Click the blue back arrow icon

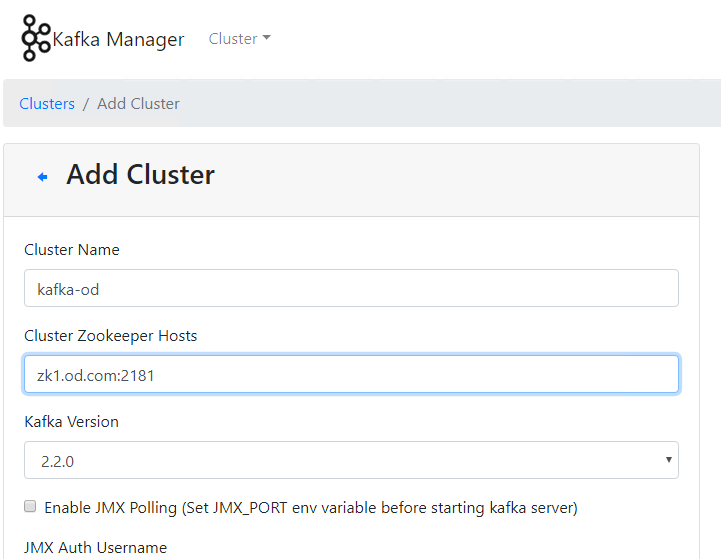click(43, 177)
